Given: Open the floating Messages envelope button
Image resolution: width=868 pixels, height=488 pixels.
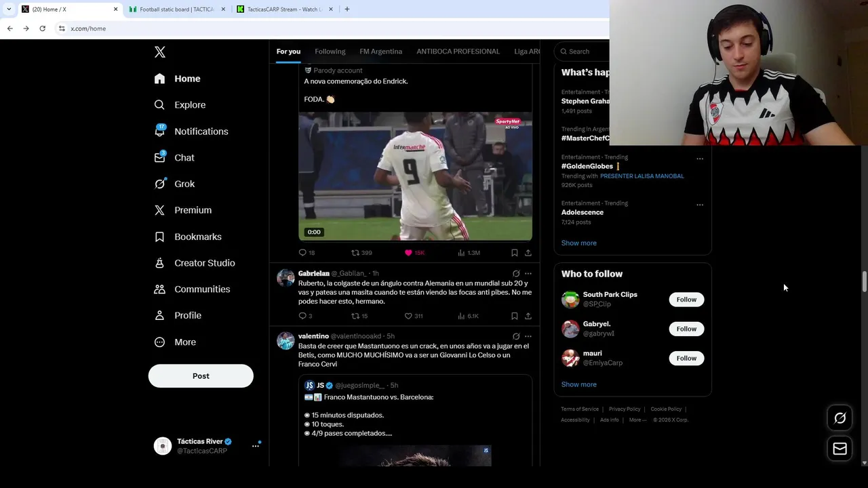Looking at the screenshot, I should (x=840, y=449).
